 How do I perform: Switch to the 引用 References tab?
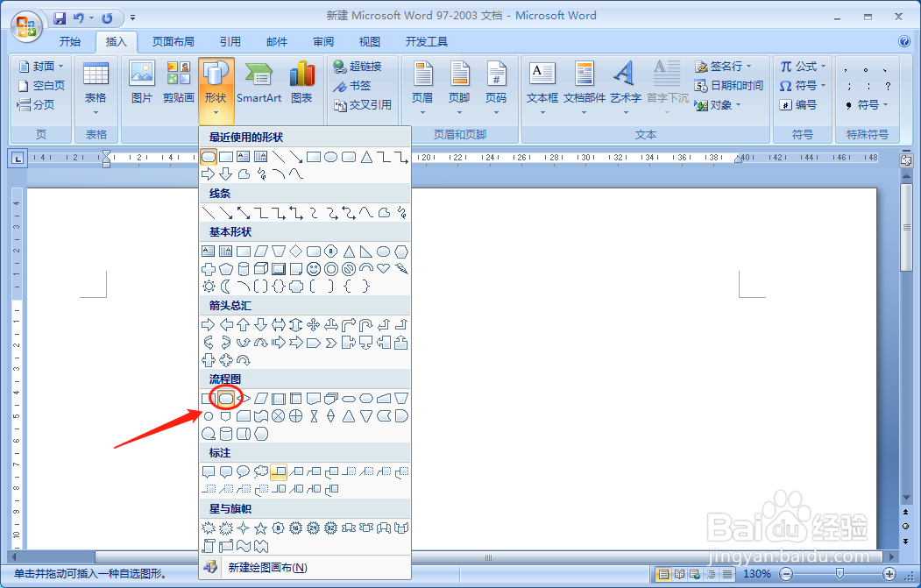(230, 42)
